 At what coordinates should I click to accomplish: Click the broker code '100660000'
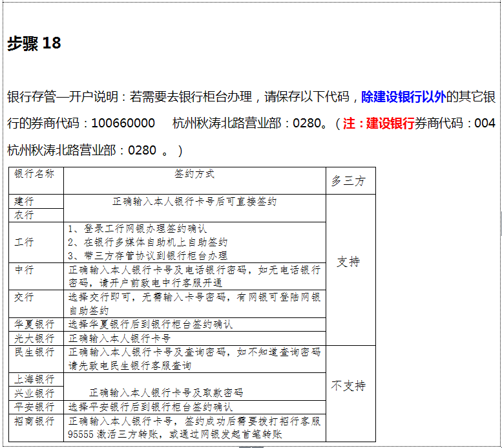pyautogui.click(x=123, y=123)
